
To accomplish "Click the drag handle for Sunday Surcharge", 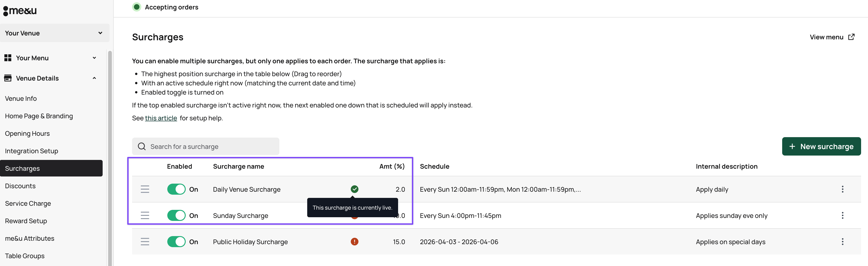I will (x=145, y=215).
